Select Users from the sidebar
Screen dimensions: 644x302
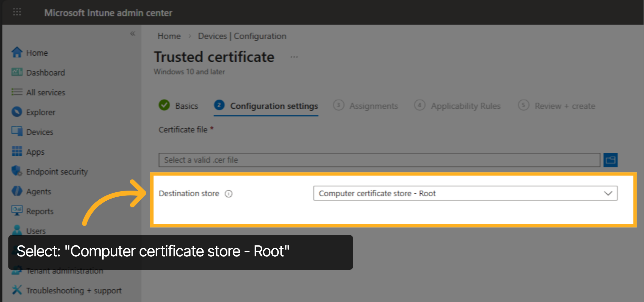(17, 231)
